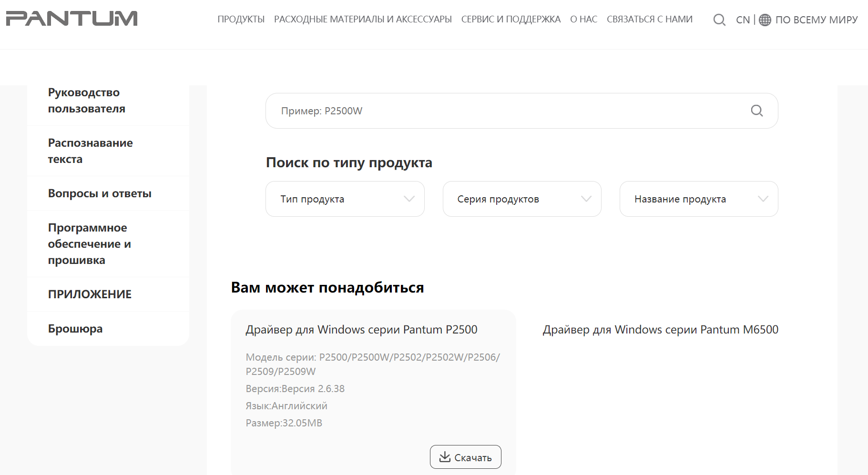Select Руководство пользователя in the sidebar
The height and width of the screenshot is (475, 868).
point(87,101)
